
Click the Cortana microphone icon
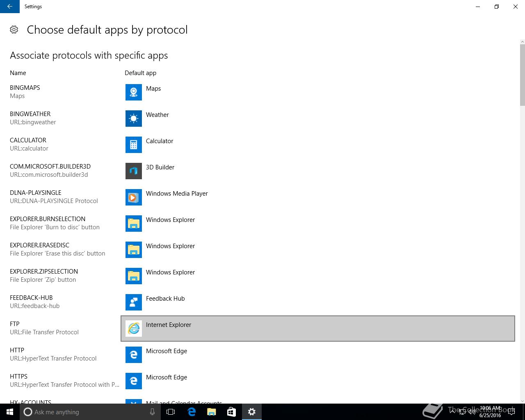152,412
